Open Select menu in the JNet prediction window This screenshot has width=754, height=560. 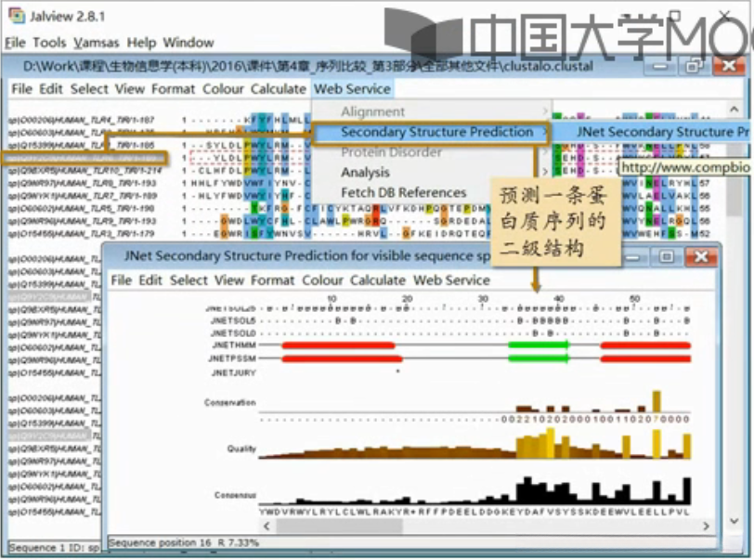coord(189,280)
